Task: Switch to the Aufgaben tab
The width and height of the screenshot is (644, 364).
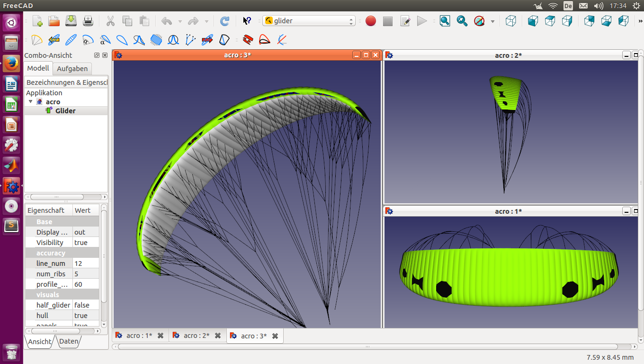Action: click(72, 69)
